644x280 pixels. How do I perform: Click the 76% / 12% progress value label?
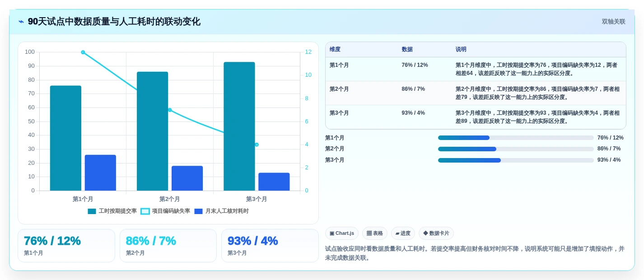(611, 138)
